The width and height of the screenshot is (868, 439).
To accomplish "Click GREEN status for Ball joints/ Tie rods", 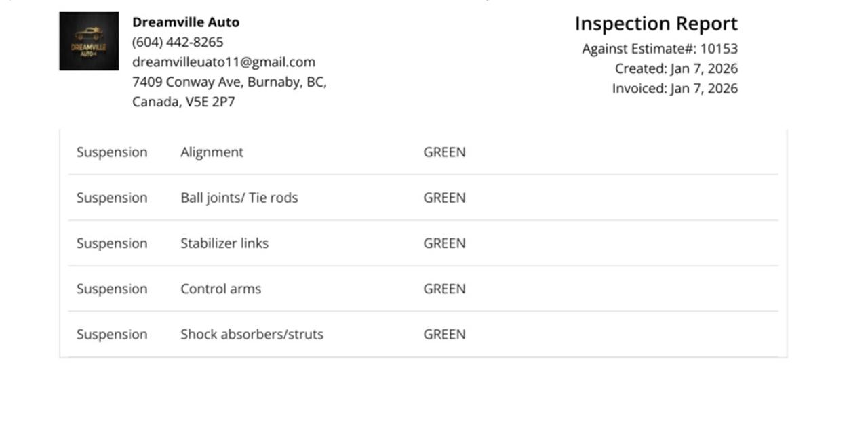I will (x=444, y=198).
